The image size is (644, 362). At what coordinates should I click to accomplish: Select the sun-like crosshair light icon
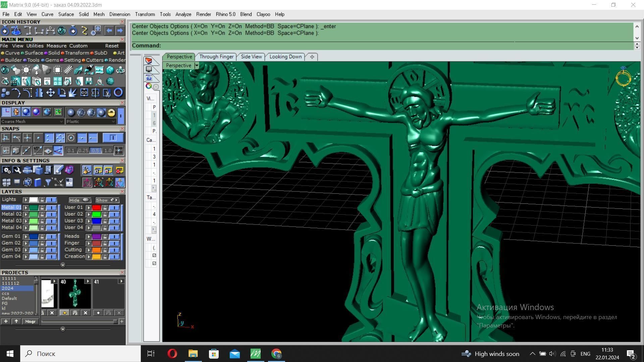pos(26,70)
